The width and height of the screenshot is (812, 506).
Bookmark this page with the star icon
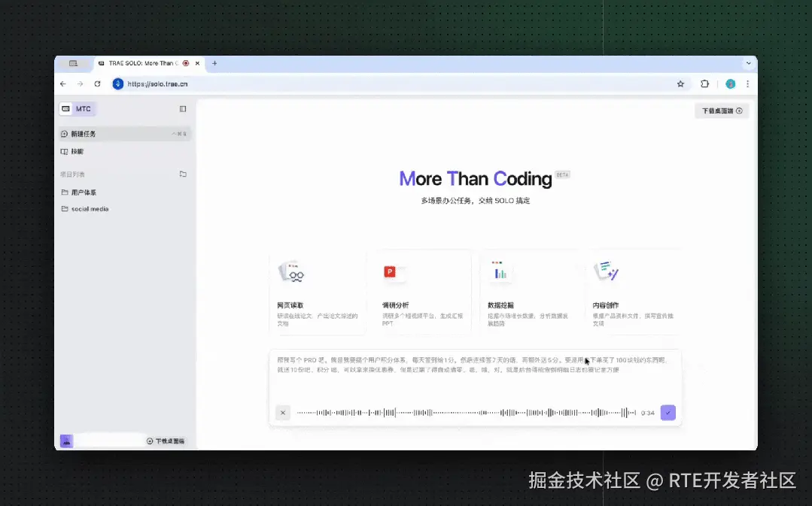pos(680,83)
